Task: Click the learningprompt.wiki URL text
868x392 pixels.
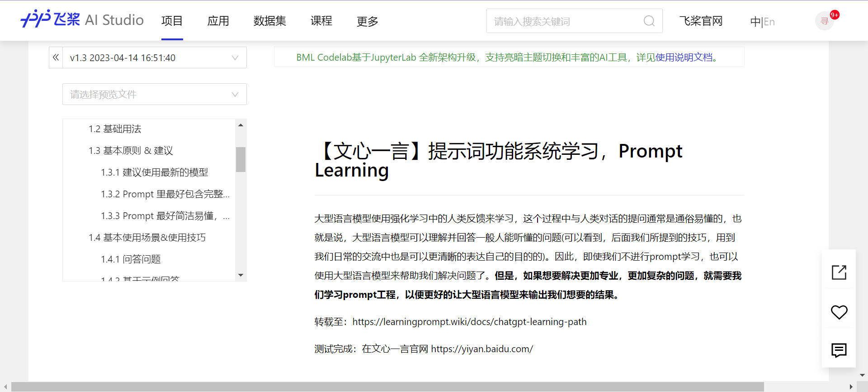Action: pyautogui.click(x=469, y=322)
